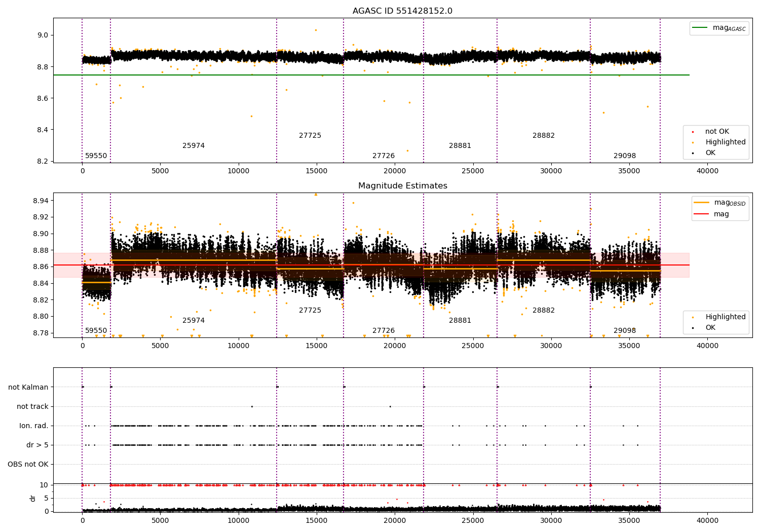This screenshot has height=532, width=760.
Task: Select the 5 tick label on the dr axis
Action: (x=46, y=499)
